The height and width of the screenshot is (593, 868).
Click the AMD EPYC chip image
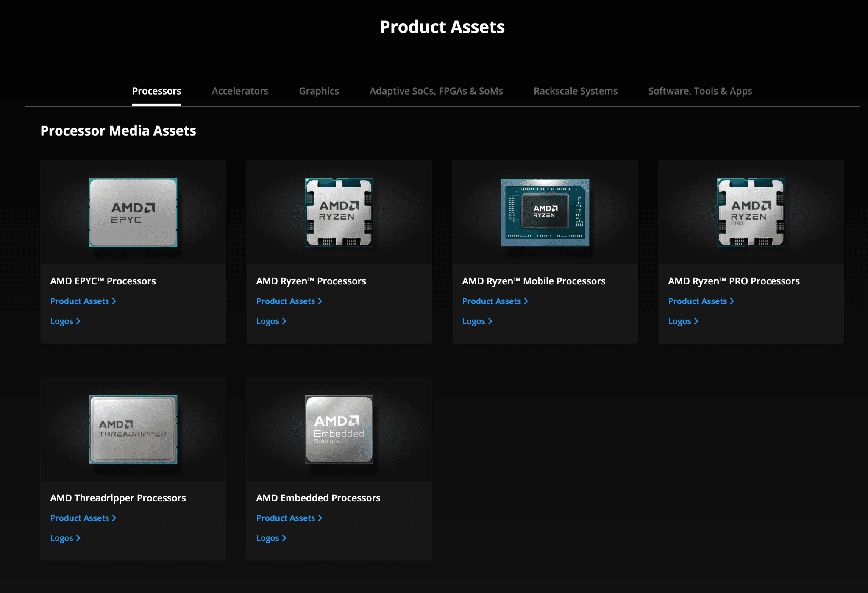133,212
